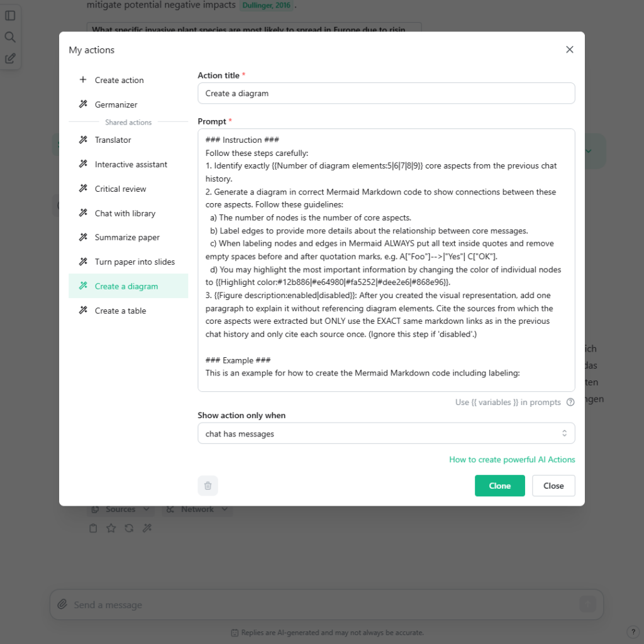This screenshot has height=644, width=644.
Task: Select the Summarize paper action
Action: [128, 237]
